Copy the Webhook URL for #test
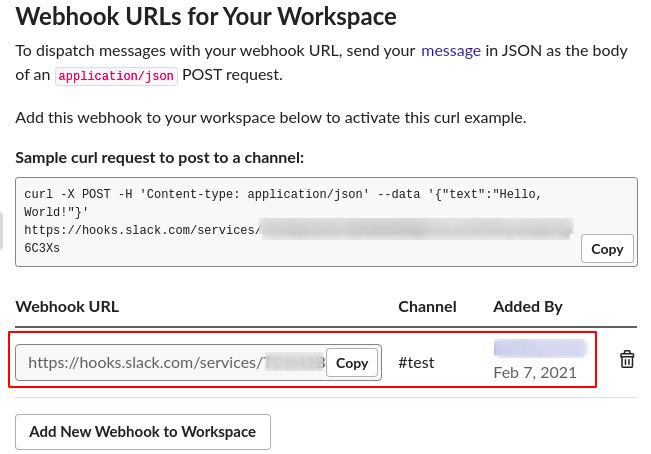 (352, 363)
